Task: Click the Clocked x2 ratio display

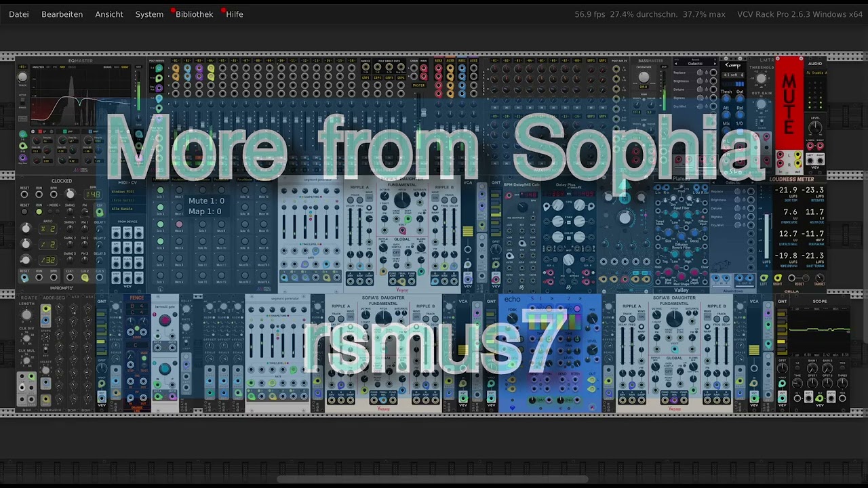Action: coord(48,229)
